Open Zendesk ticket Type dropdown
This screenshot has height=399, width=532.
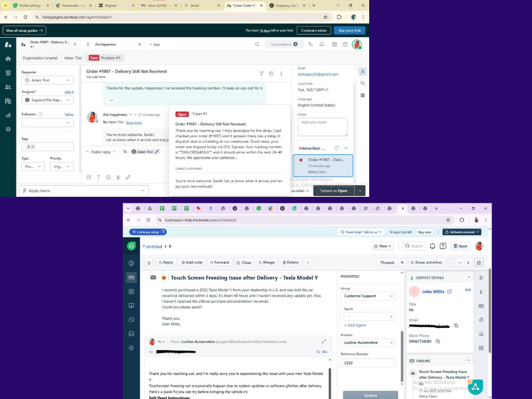33,167
